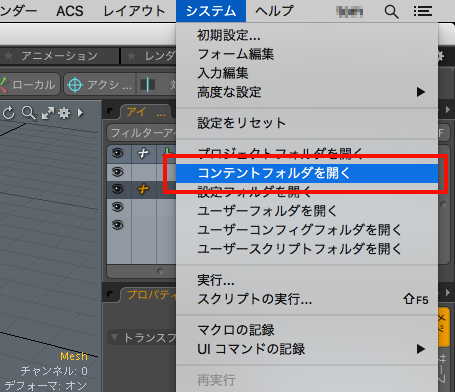This screenshot has height=392, width=455.
Task: Toggle visibility eye in fifth row
Action: point(118,225)
